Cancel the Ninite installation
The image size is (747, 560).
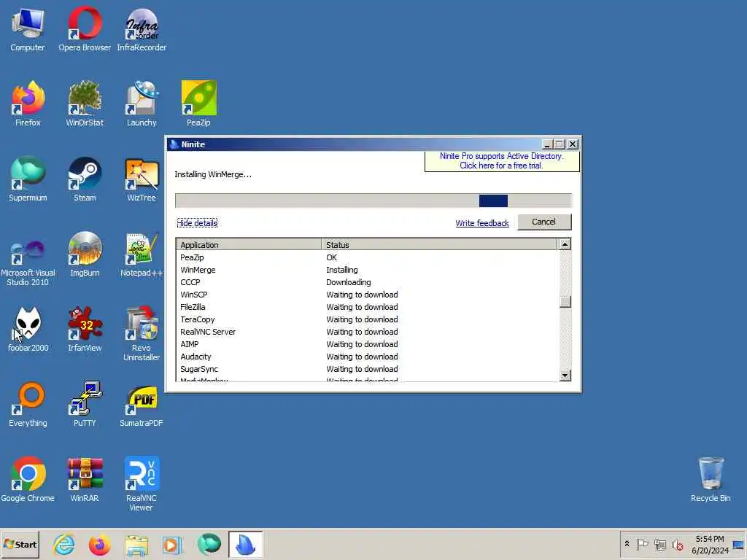[544, 222]
